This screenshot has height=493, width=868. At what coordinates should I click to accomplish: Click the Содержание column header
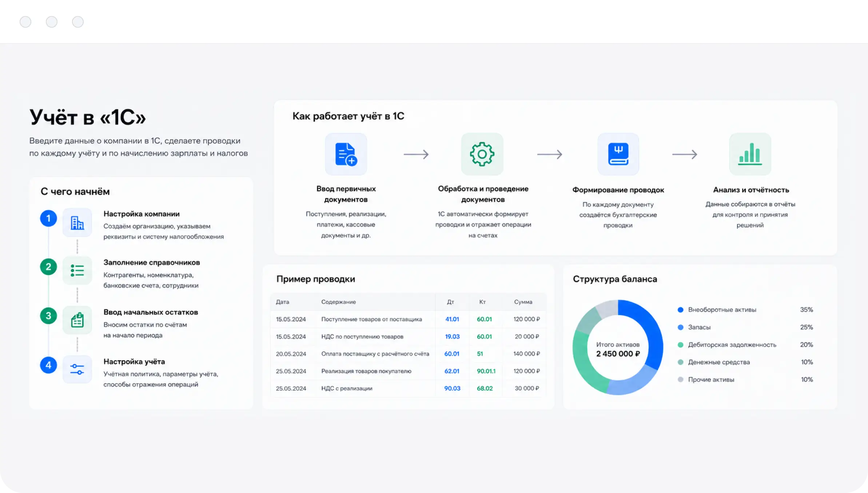[338, 302]
